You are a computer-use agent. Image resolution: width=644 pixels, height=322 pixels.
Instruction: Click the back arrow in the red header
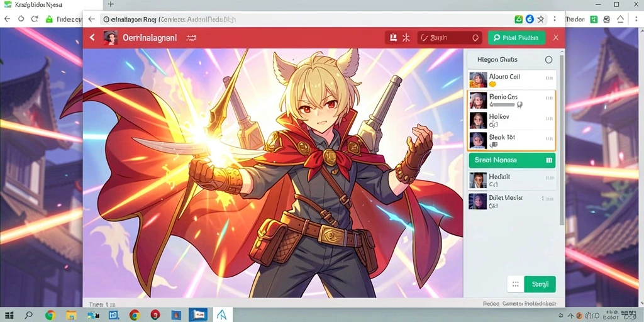[92, 38]
